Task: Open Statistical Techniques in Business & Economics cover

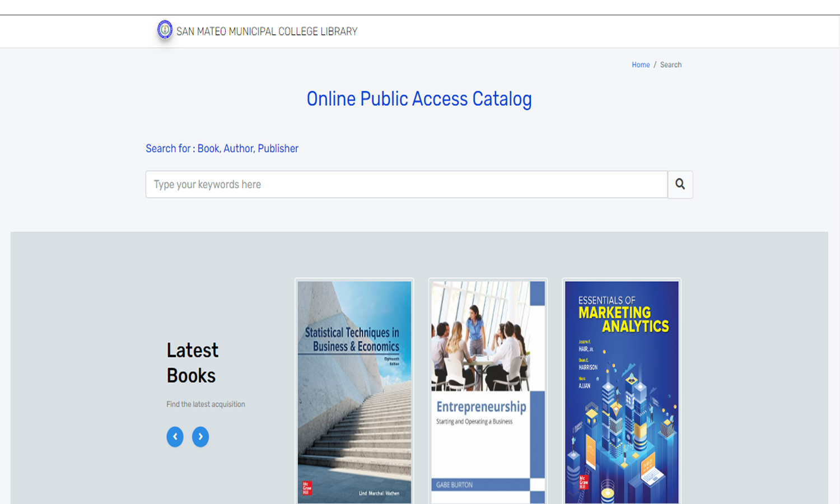Action: (x=354, y=392)
